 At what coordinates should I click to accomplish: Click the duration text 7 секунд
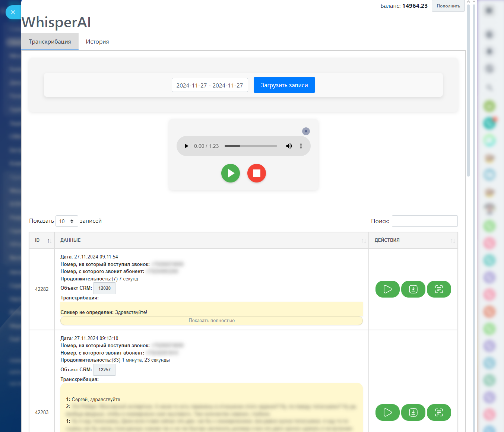point(129,279)
